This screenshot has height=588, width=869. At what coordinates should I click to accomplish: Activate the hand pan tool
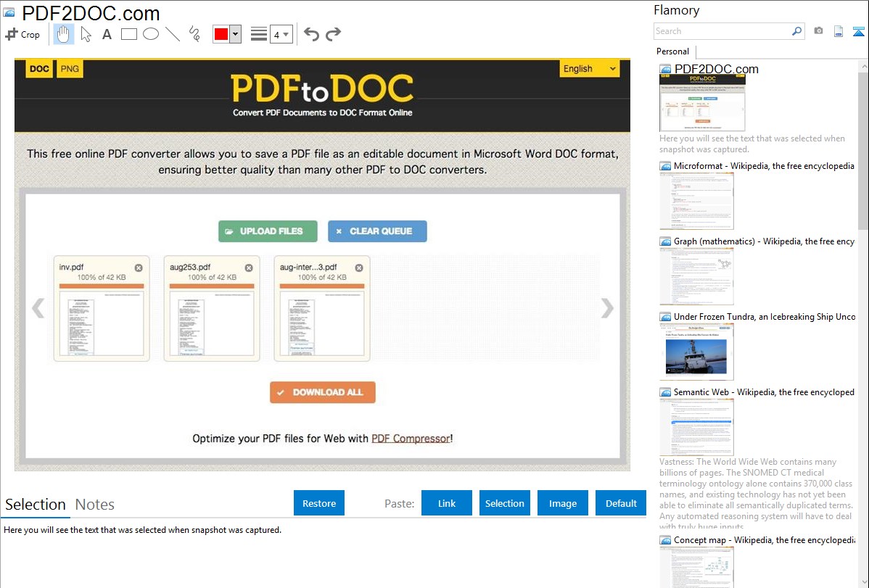pyautogui.click(x=64, y=34)
